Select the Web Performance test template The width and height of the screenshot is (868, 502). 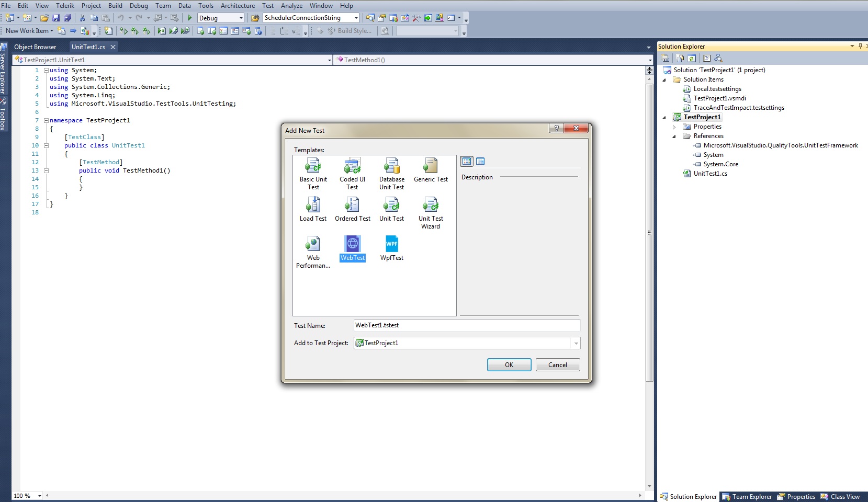coord(313,253)
